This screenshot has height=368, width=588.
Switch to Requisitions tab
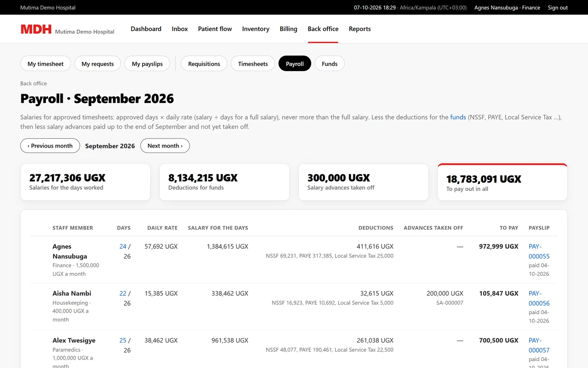click(204, 64)
